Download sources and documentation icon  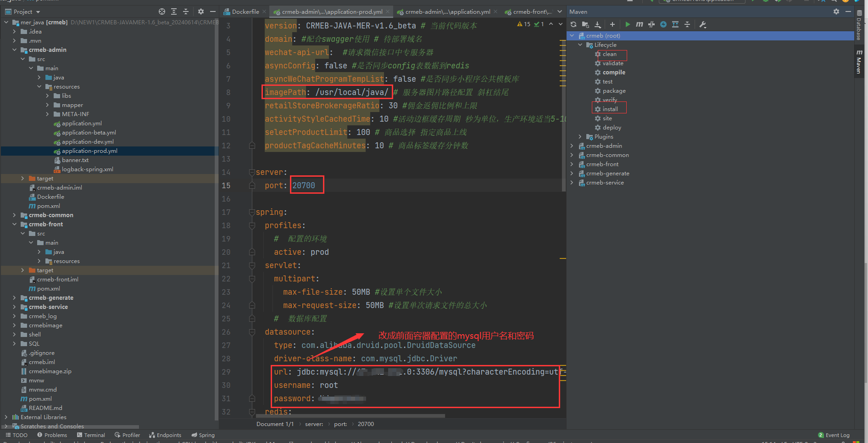pyautogui.click(x=597, y=24)
